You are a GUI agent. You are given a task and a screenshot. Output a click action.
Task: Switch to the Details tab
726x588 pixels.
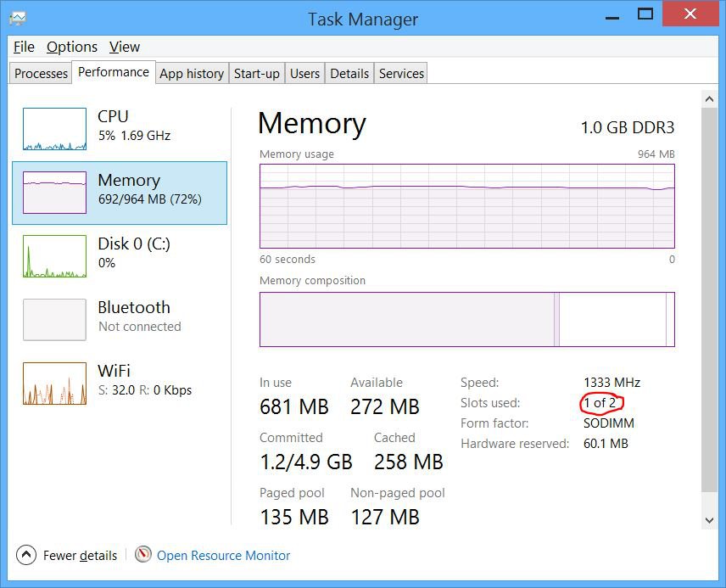[349, 74]
